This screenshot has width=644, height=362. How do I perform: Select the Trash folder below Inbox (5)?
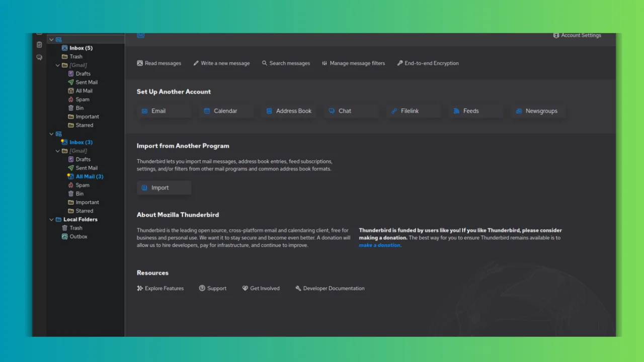pos(76,57)
